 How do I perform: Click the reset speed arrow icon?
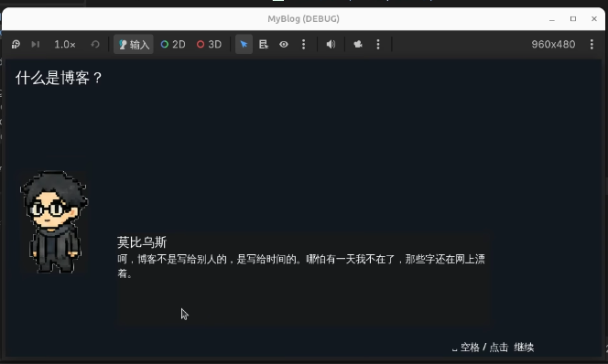95,44
